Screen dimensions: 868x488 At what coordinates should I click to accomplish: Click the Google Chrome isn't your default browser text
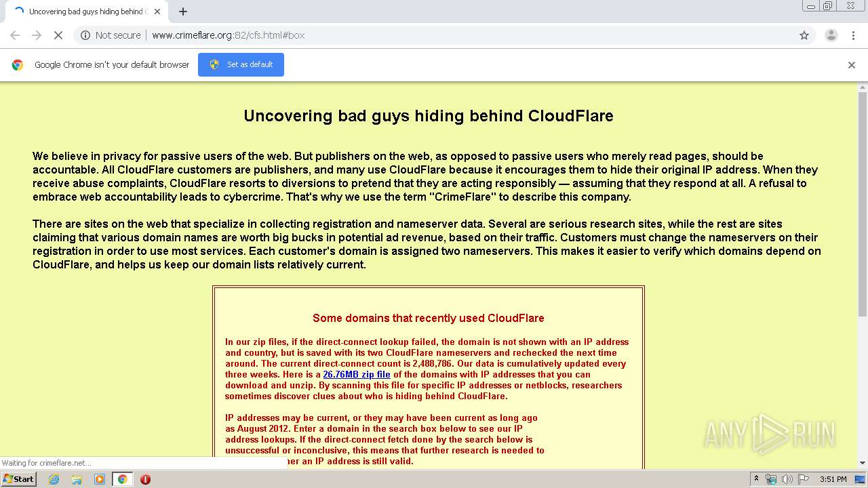pyautogui.click(x=112, y=65)
